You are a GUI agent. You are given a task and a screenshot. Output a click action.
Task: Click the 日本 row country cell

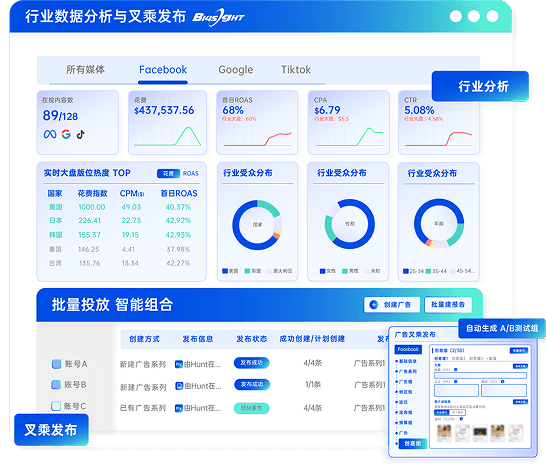pyautogui.click(x=56, y=220)
